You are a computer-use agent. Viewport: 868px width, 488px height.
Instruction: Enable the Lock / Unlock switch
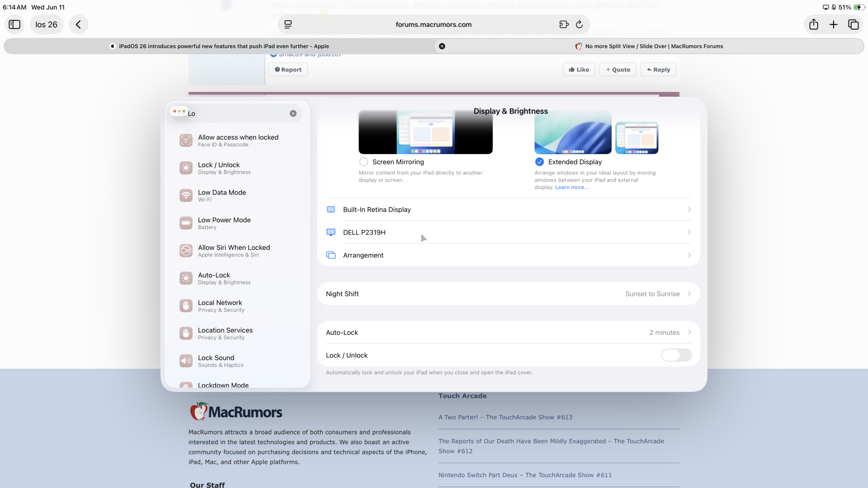pyautogui.click(x=676, y=355)
